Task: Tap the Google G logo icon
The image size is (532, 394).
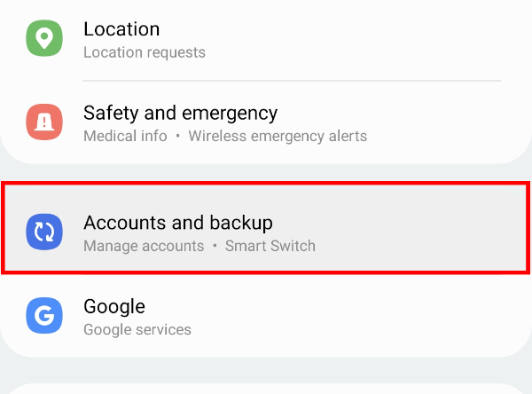Action: (x=44, y=316)
